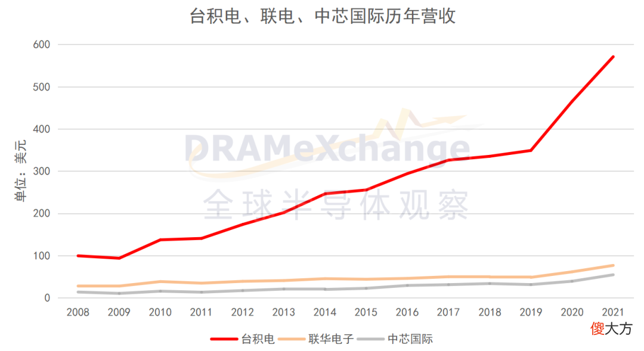The image size is (644, 351).
Task: Click y-axis value 600
Action: point(42,44)
